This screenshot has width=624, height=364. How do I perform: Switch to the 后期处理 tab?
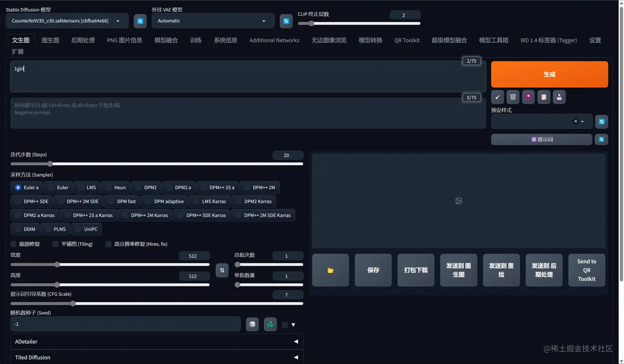pos(83,40)
